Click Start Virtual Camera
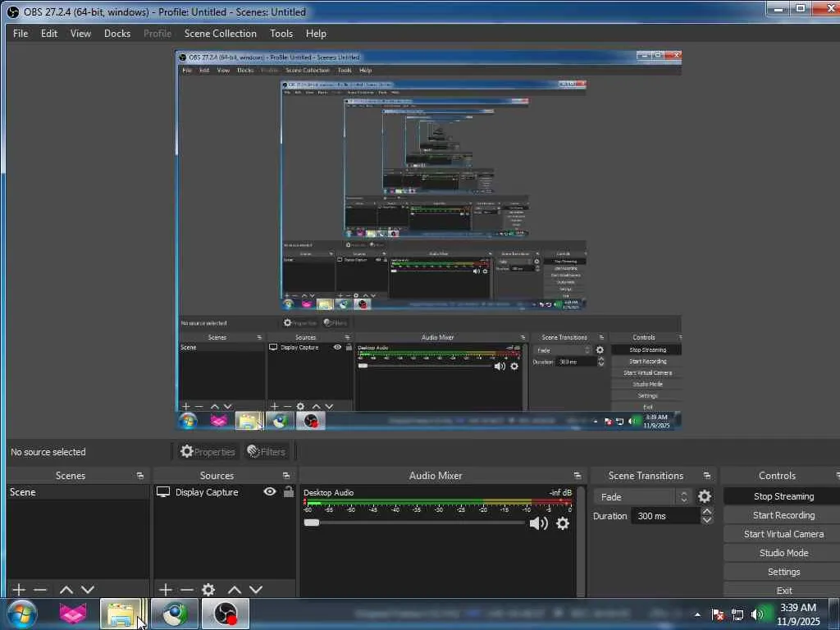 coord(783,533)
